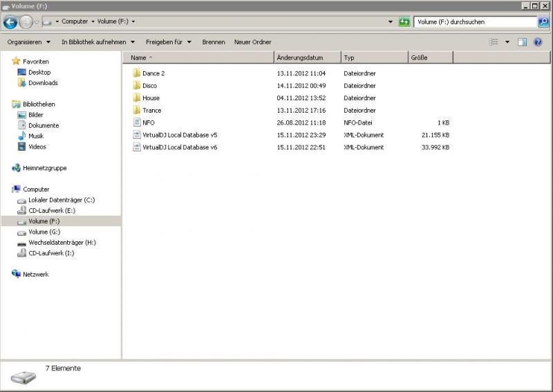Click the Favoriten star icon
This screenshot has width=553, height=392.
(16, 61)
